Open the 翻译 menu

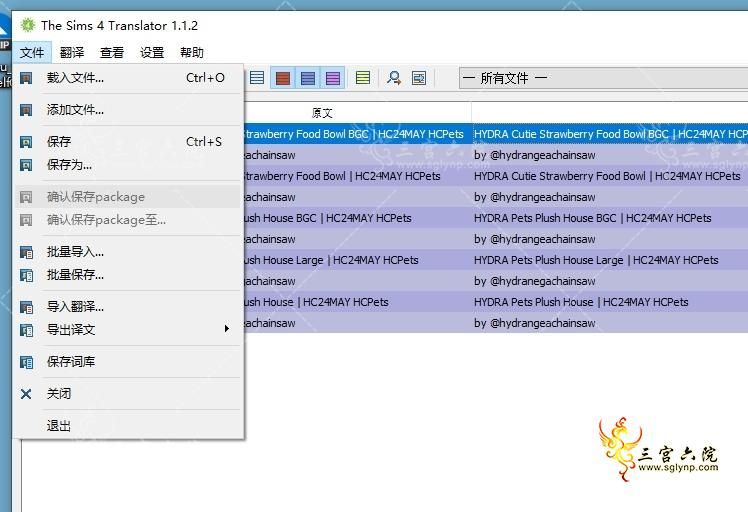[x=72, y=52]
